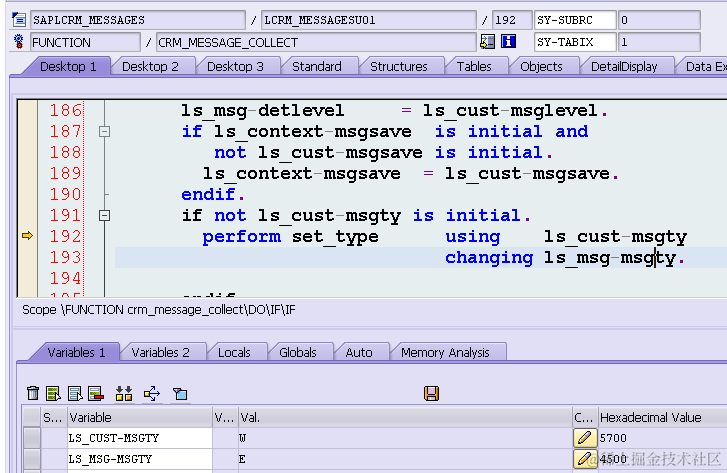Click the blue box services icon in variables toolbar
This screenshot has width=727, height=473.
[x=180, y=394]
